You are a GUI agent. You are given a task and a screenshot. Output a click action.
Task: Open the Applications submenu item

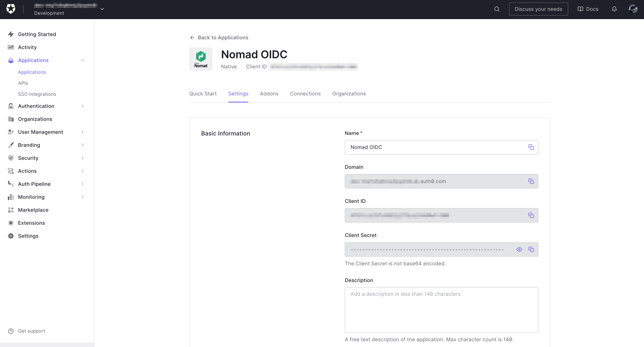point(32,72)
